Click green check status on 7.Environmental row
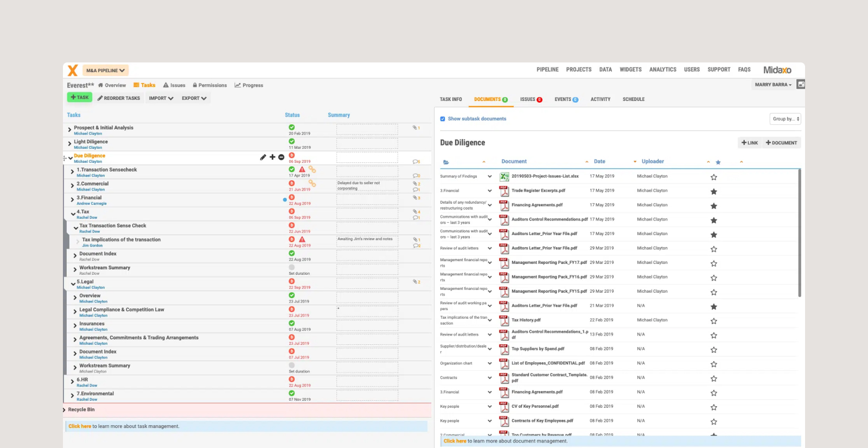The width and height of the screenshot is (868, 448). 292,393
